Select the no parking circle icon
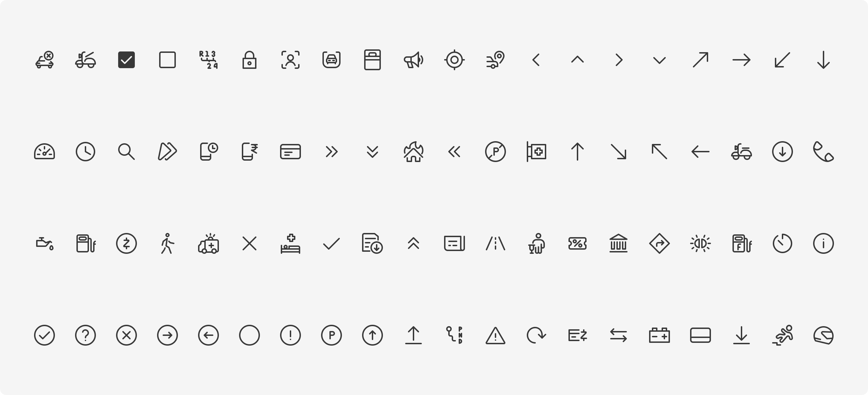Image resolution: width=868 pixels, height=395 pixels. [495, 152]
